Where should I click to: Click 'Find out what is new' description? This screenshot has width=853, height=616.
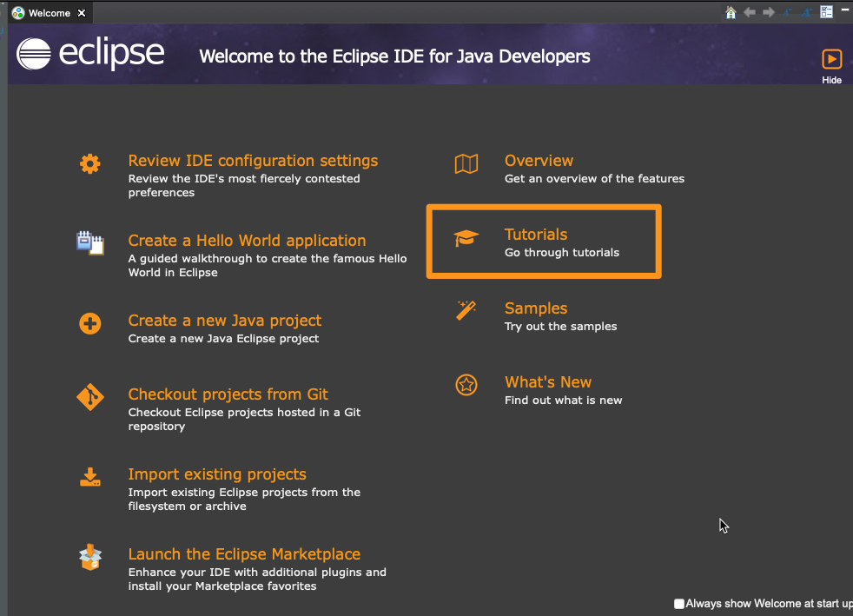[564, 400]
